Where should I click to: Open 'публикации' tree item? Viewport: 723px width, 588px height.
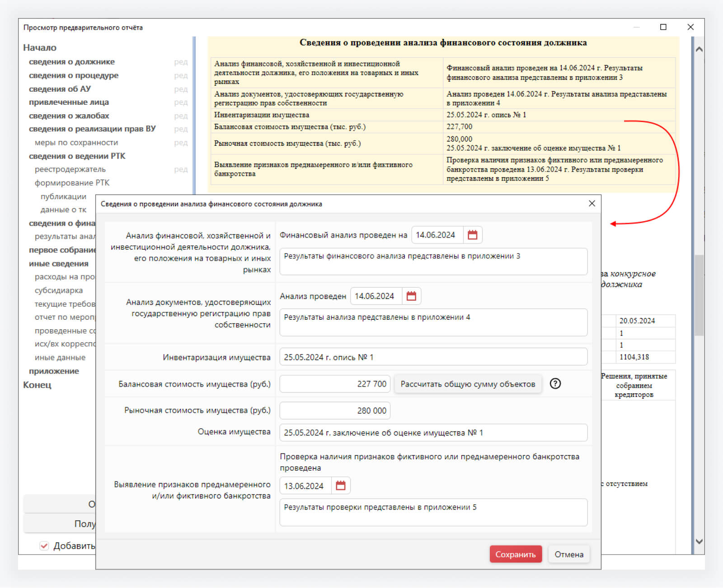(x=63, y=196)
